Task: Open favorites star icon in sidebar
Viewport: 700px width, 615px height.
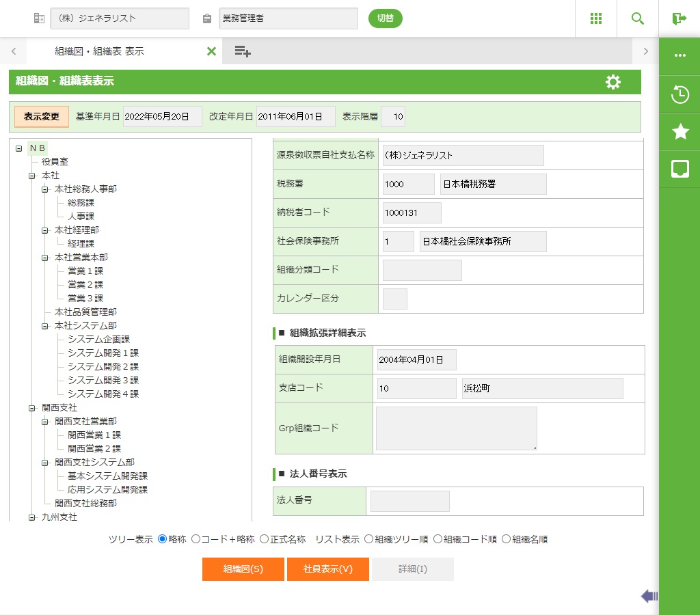Action: tap(679, 132)
